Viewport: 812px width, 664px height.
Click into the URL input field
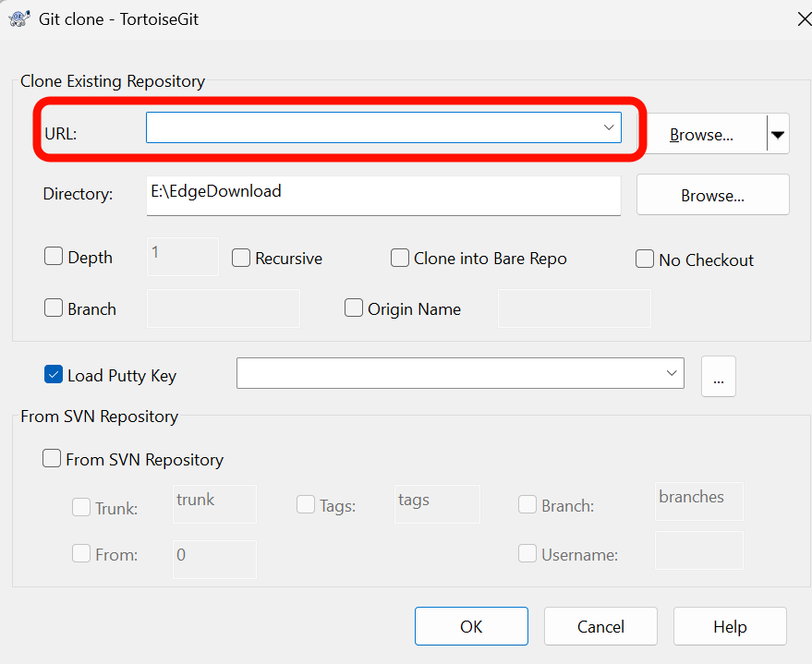[x=383, y=127]
